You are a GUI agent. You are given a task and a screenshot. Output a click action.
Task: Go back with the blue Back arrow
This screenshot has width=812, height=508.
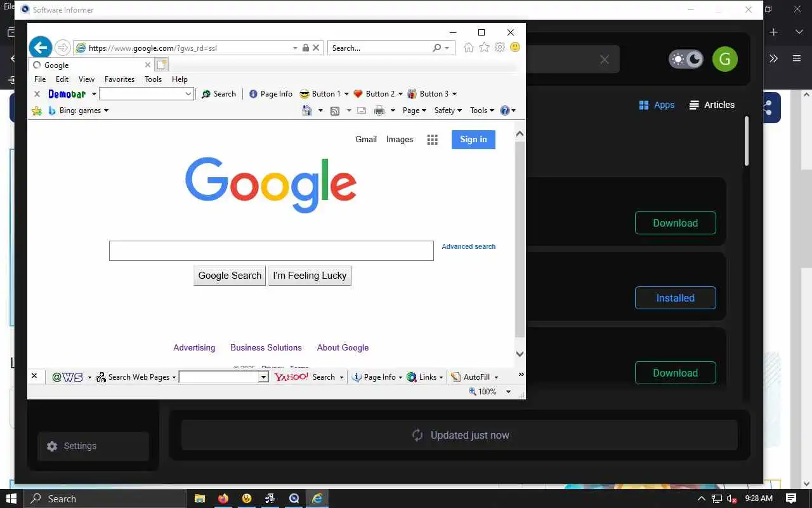tap(40, 47)
